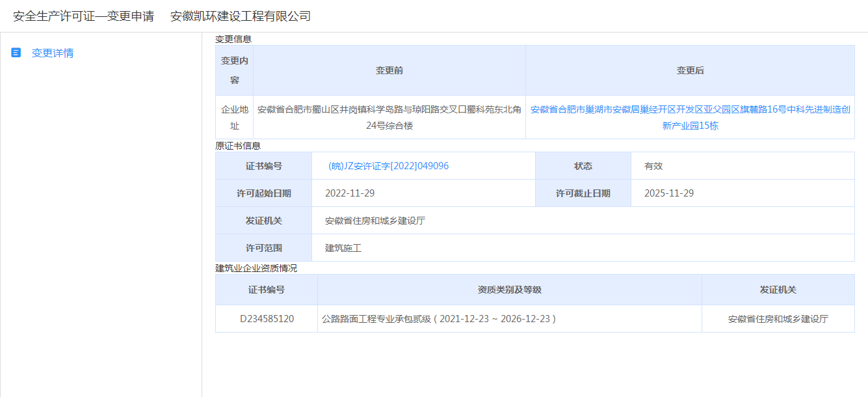Select the start date 2022-11-29
Viewport: 868px width, 397px height.
[350, 193]
